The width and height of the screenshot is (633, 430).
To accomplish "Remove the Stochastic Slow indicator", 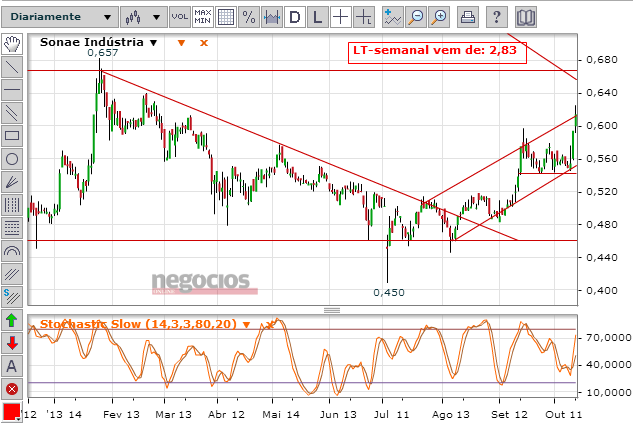I will [269, 324].
